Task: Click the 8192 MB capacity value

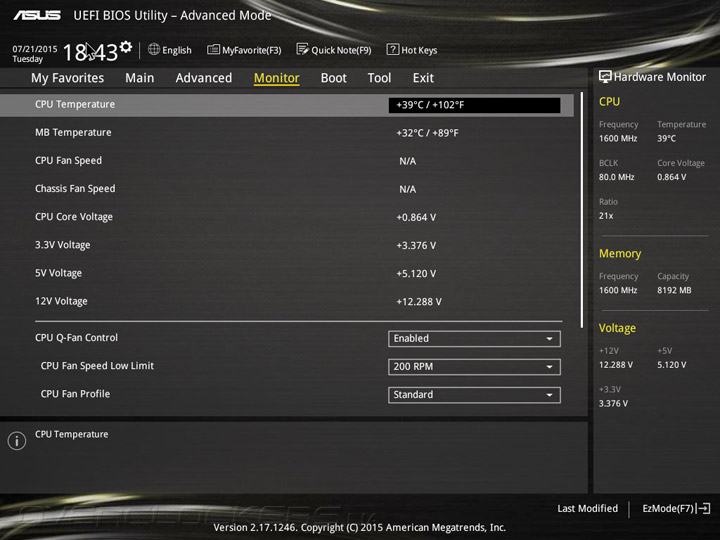Action: (674, 290)
